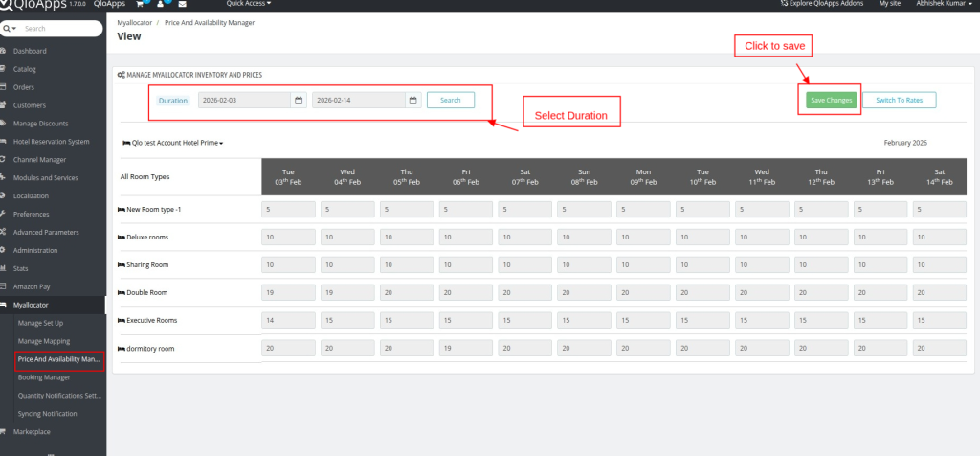Open the calendar picker for end date
The height and width of the screenshot is (456, 980).
[x=412, y=100]
